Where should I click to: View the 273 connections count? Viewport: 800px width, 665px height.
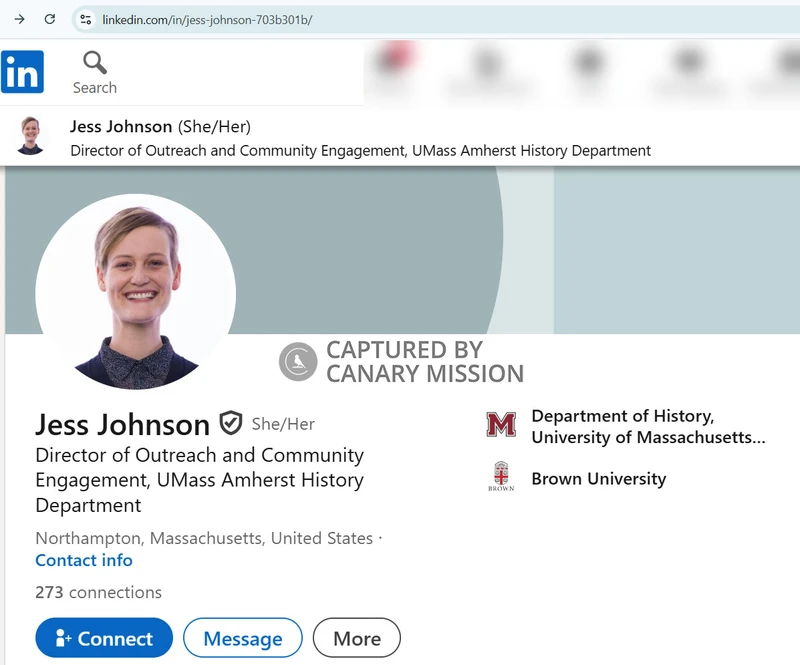click(x=98, y=592)
